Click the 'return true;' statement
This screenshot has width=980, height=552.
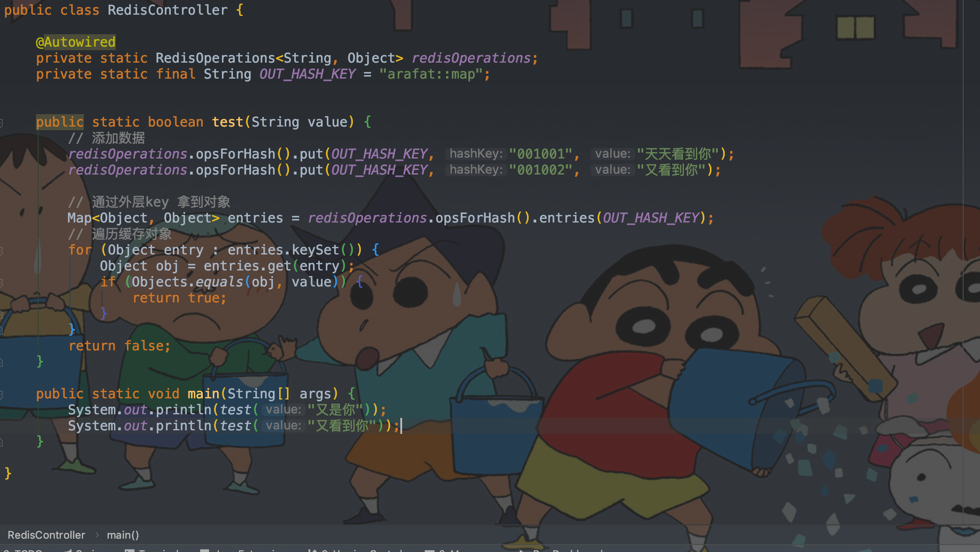[x=179, y=298]
